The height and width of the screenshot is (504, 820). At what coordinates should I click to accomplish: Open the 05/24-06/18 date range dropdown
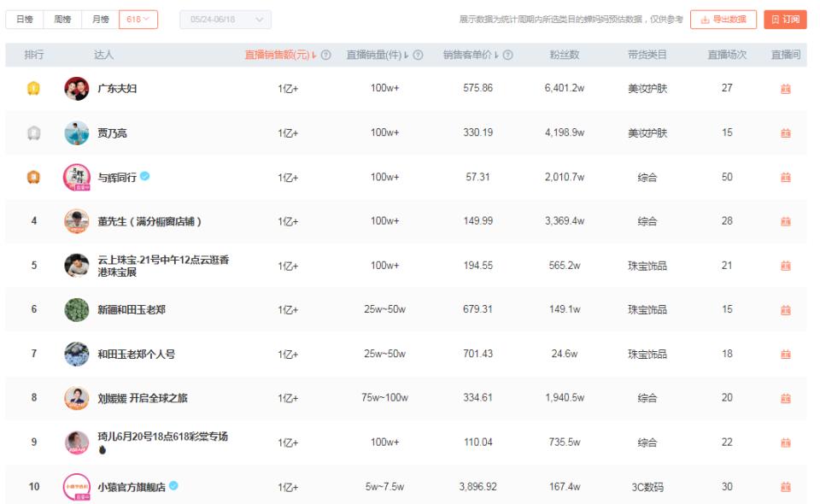pyautogui.click(x=225, y=19)
